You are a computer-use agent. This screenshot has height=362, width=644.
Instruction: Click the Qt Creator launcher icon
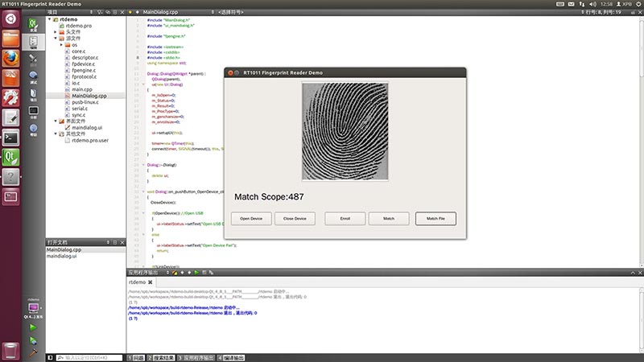(x=10, y=158)
